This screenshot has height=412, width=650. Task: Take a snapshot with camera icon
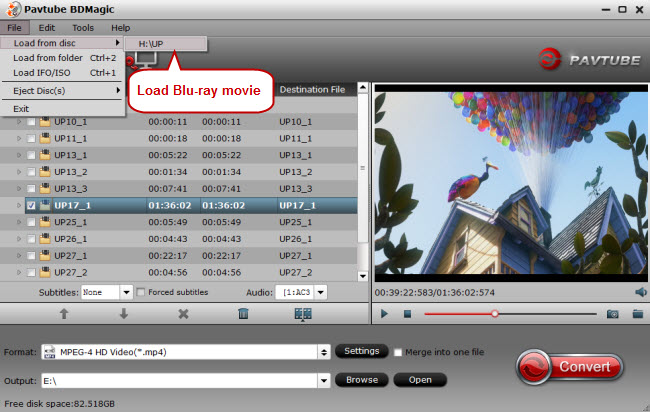(x=613, y=314)
